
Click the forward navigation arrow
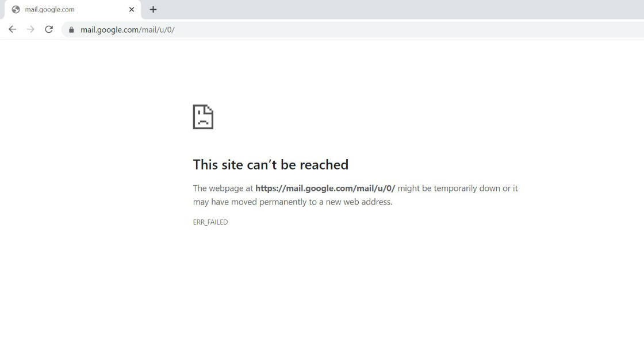tap(31, 29)
